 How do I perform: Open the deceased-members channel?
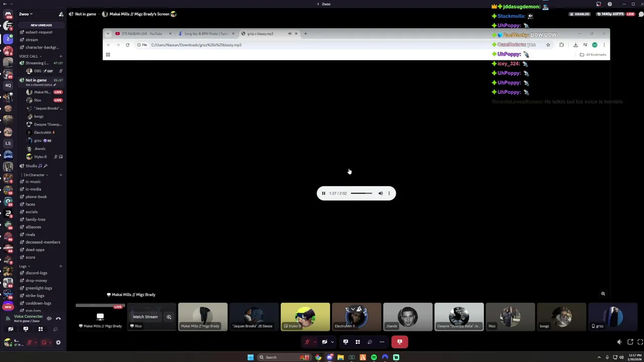click(x=43, y=242)
